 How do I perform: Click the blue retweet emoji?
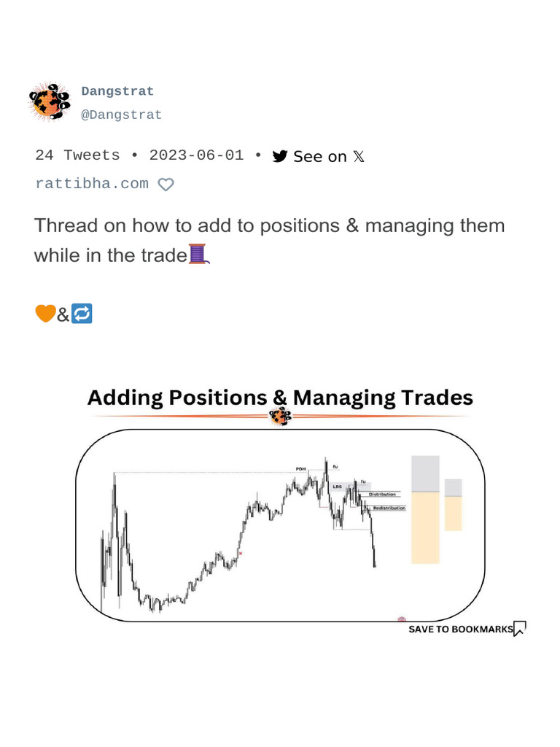(82, 314)
